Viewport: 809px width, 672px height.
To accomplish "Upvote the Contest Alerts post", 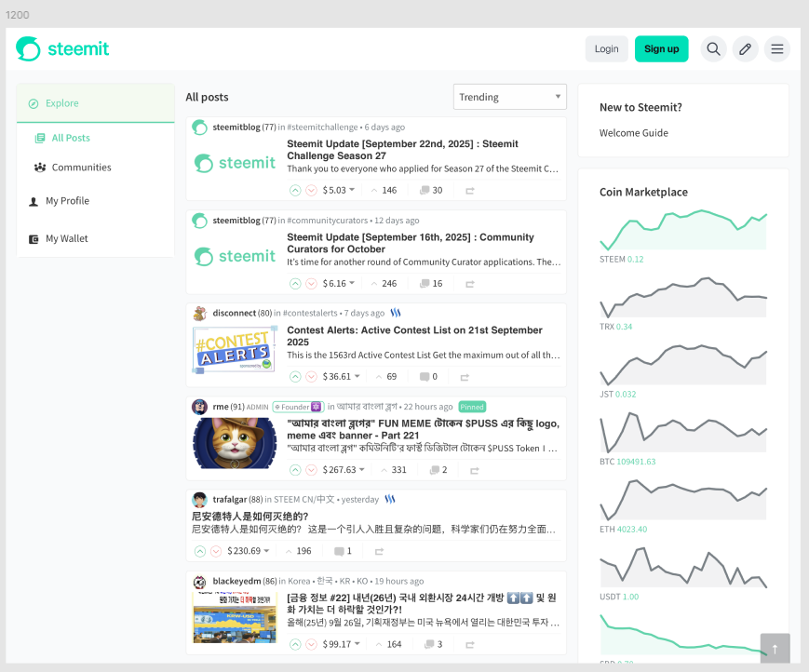I will click(295, 376).
